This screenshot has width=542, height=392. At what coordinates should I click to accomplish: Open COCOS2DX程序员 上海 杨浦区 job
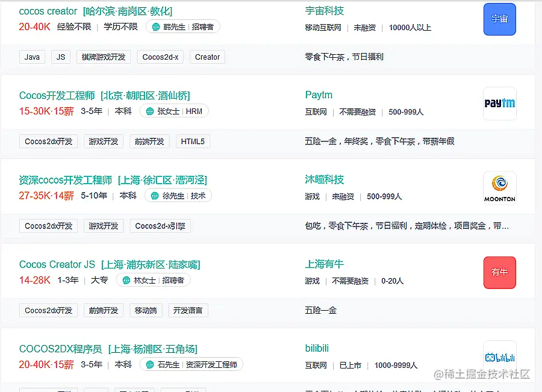tap(108, 349)
